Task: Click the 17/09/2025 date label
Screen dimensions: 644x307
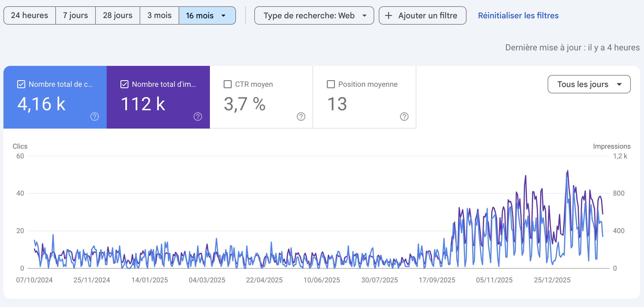Action: [437, 280]
